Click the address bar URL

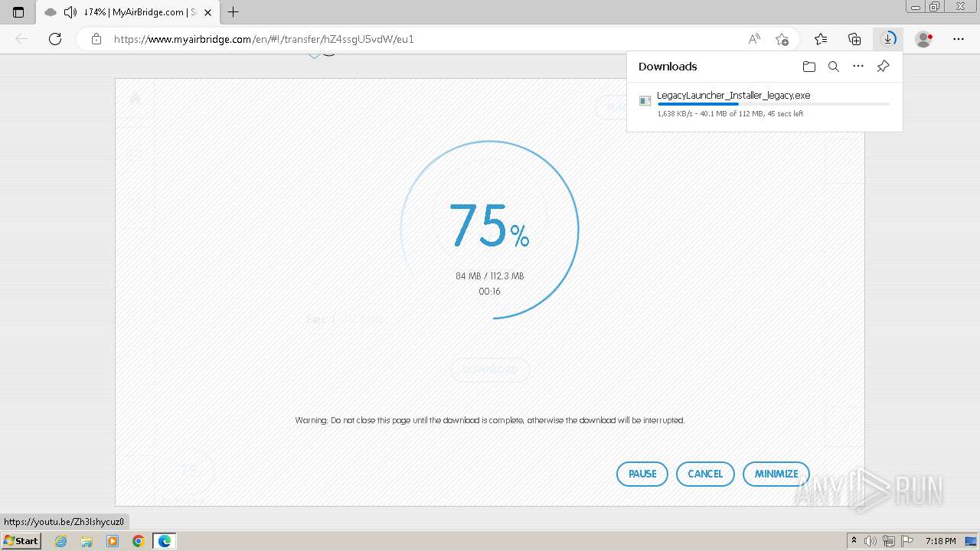pos(263,39)
